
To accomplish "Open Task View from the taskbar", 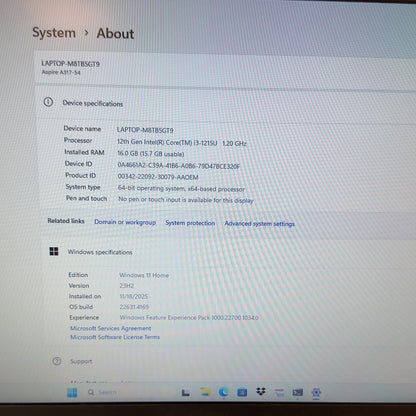I will pyautogui.click(x=186, y=393).
